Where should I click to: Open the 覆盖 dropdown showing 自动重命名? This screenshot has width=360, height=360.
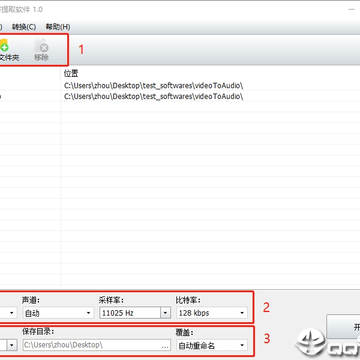pos(212,345)
